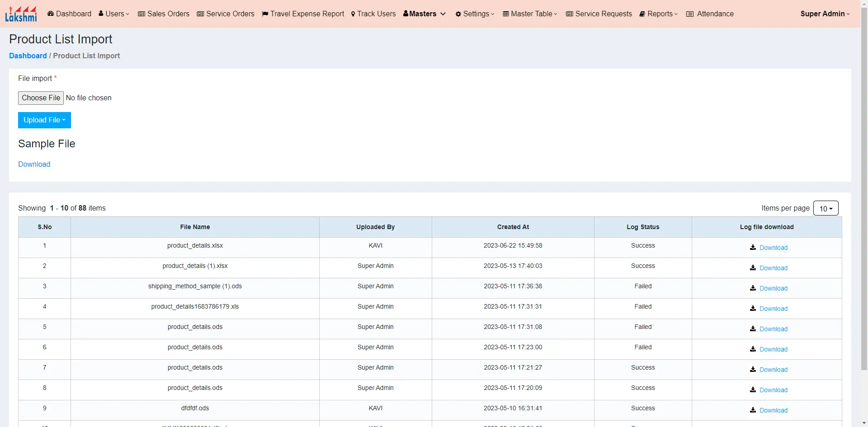This screenshot has height=427, width=868.
Task: Expand the Users dropdown menu
Action: pyautogui.click(x=114, y=14)
